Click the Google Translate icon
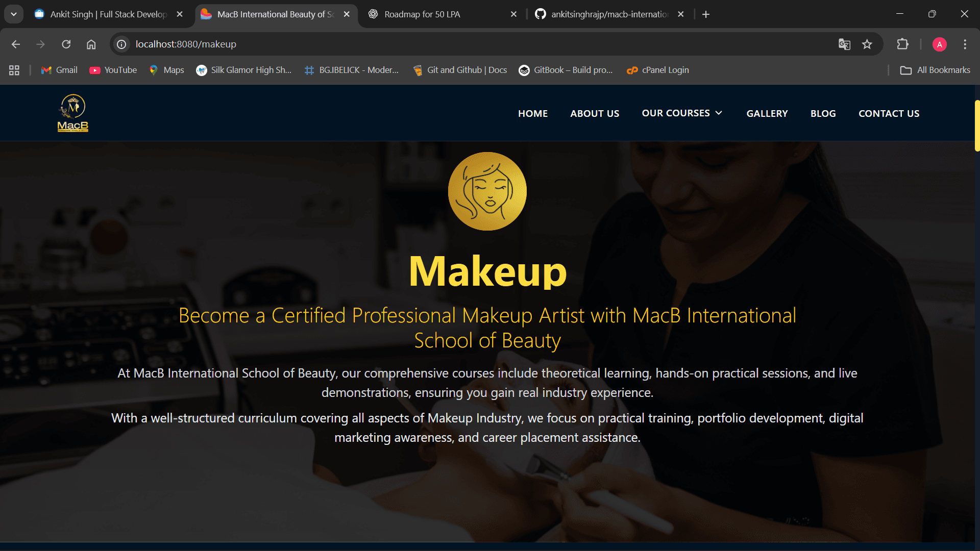This screenshot has height=551, width=980. [844, 44]
